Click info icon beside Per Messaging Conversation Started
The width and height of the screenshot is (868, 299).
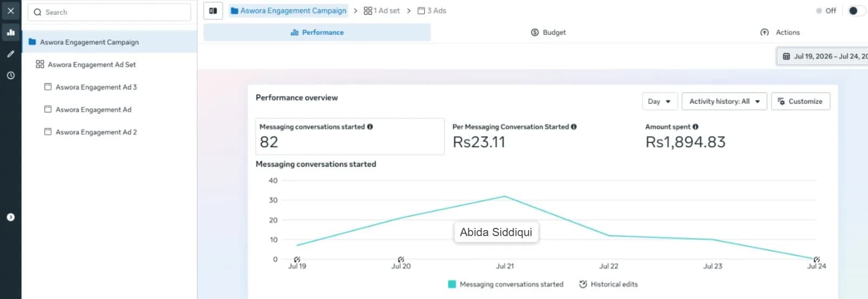click(x=574, y=127)
